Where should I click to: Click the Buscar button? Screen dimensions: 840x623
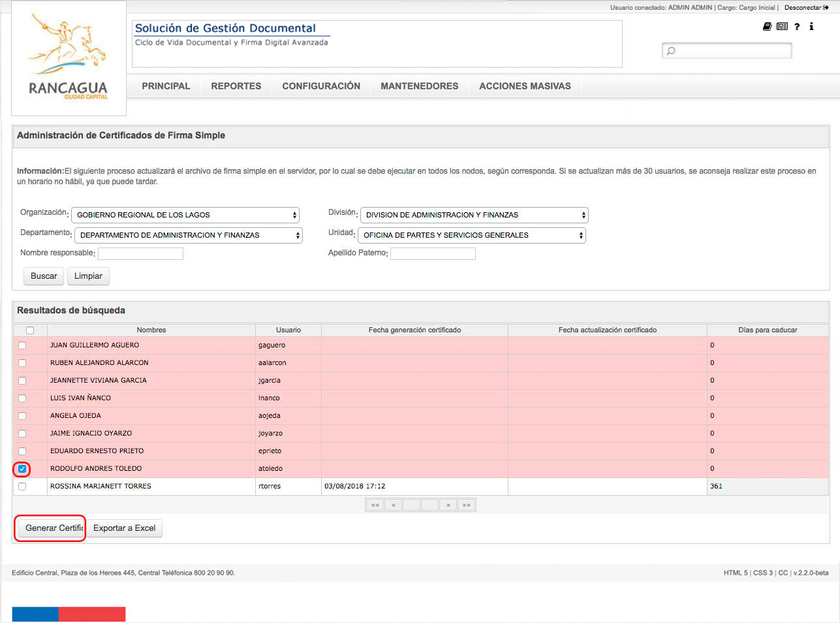point(44,276)
